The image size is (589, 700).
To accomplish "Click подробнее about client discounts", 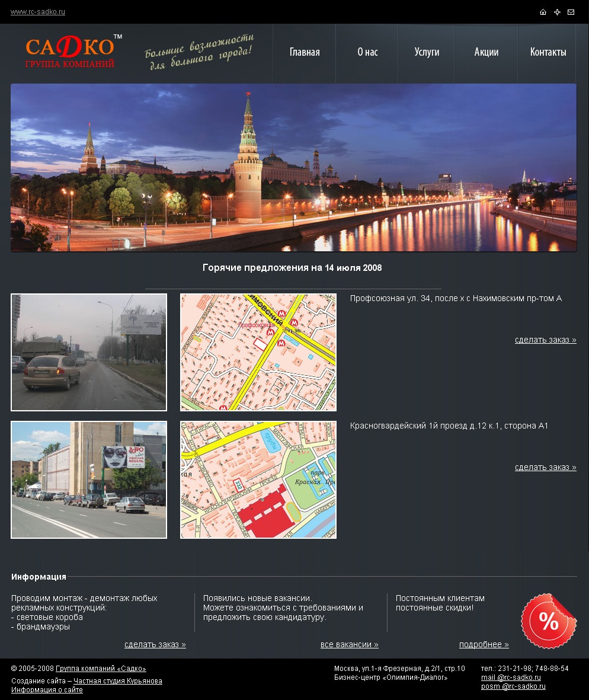I will coord(484,645).
